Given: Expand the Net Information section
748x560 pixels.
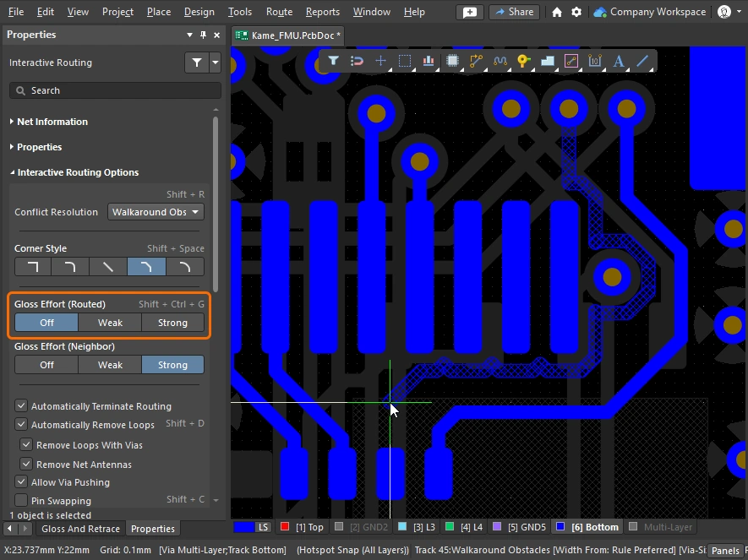Looking at the screenshot, I should tap(52, 122).
